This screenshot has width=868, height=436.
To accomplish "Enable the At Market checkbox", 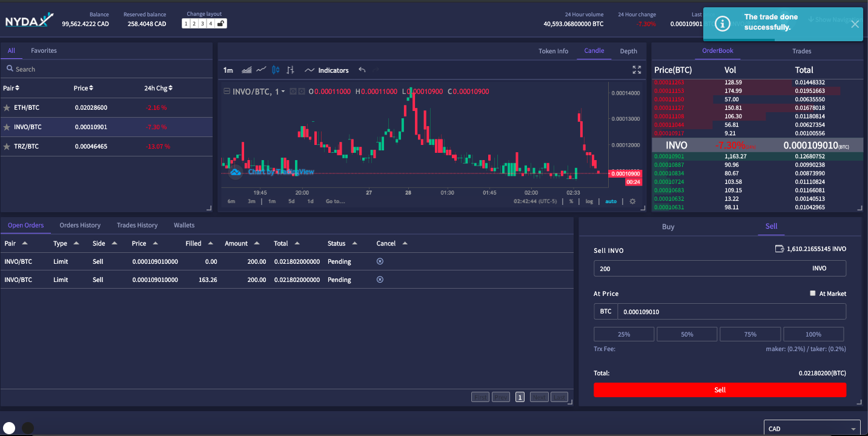I will (813, 293).
